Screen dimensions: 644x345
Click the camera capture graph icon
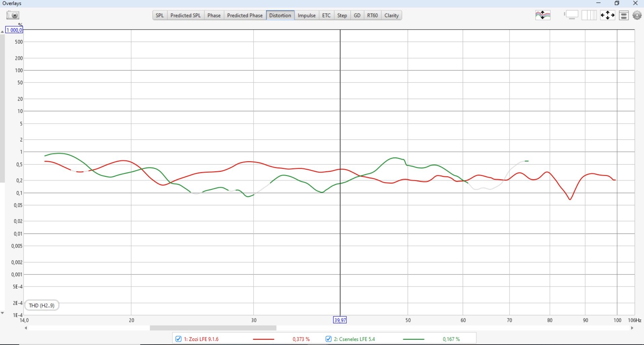(x=13, y=15)
